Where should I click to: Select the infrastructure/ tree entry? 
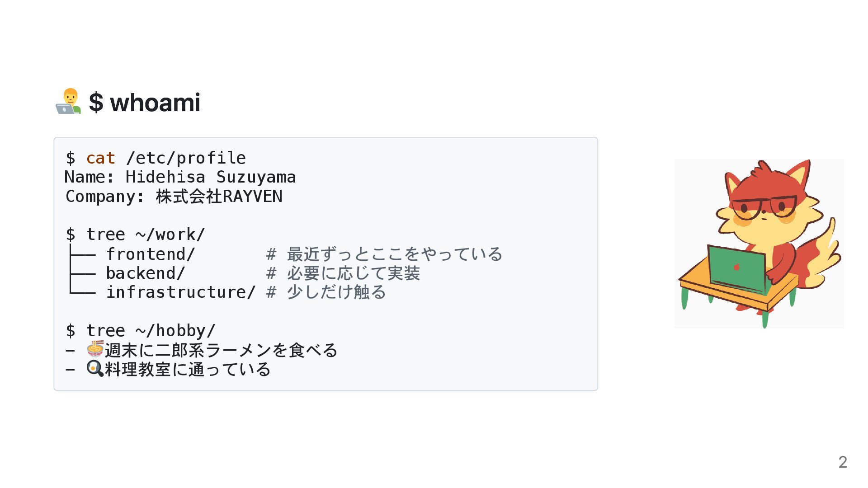pyautogui.click(x=181, y=292)
